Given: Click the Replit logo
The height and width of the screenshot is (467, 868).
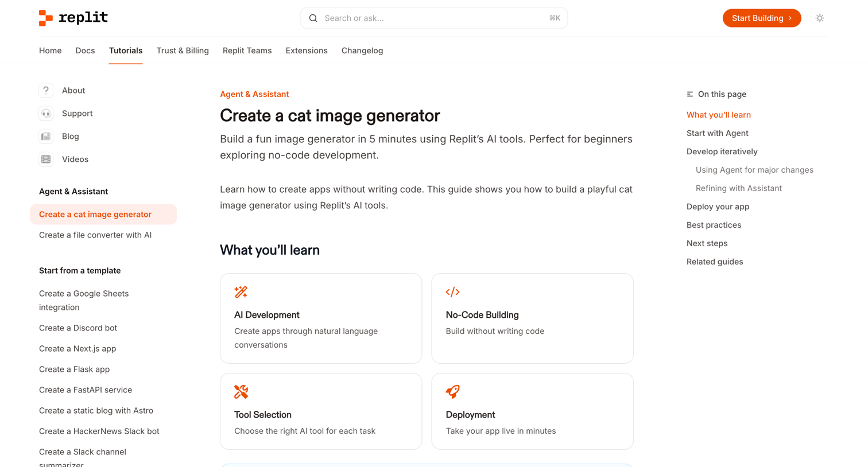Looking at the screenshot, I should click(x=73, y=18).
